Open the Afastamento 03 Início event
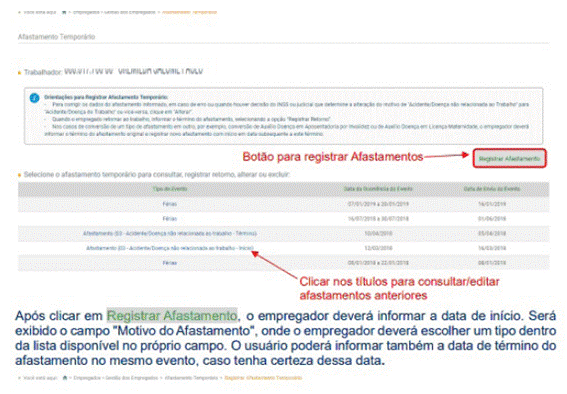567x394 pixels. (x=170, y=248)
